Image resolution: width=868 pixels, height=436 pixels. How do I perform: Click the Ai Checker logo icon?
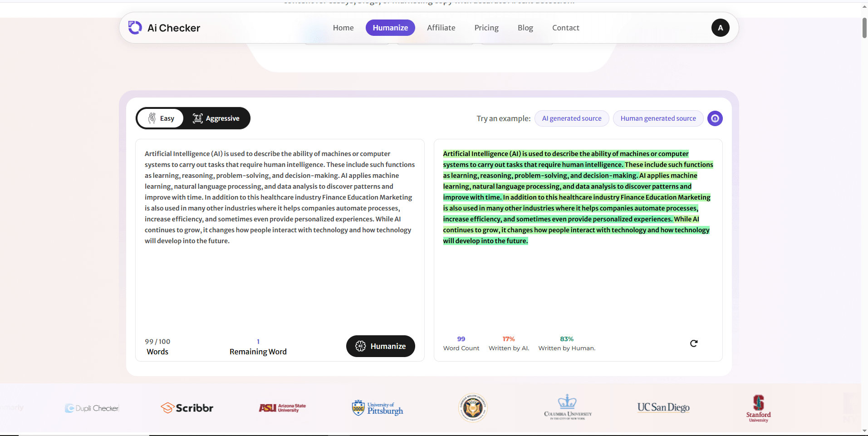135,28
